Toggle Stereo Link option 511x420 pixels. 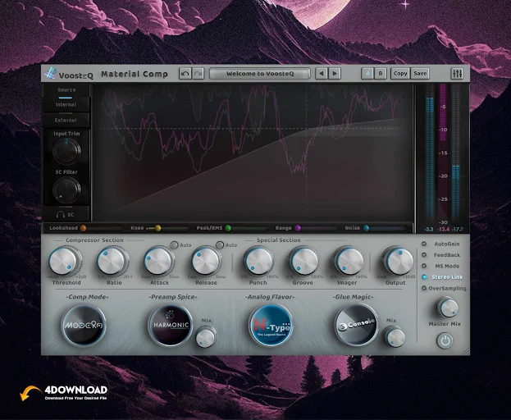tap(424, 277)
